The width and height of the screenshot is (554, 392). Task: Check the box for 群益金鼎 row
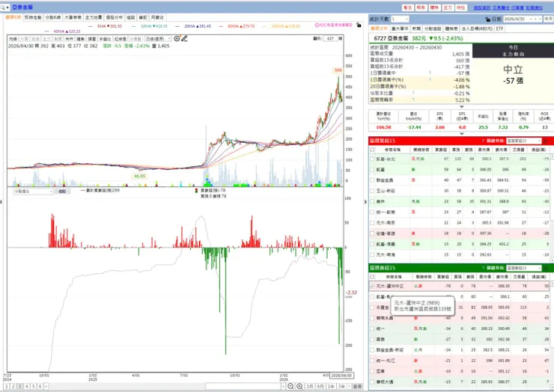coord(372,180)
